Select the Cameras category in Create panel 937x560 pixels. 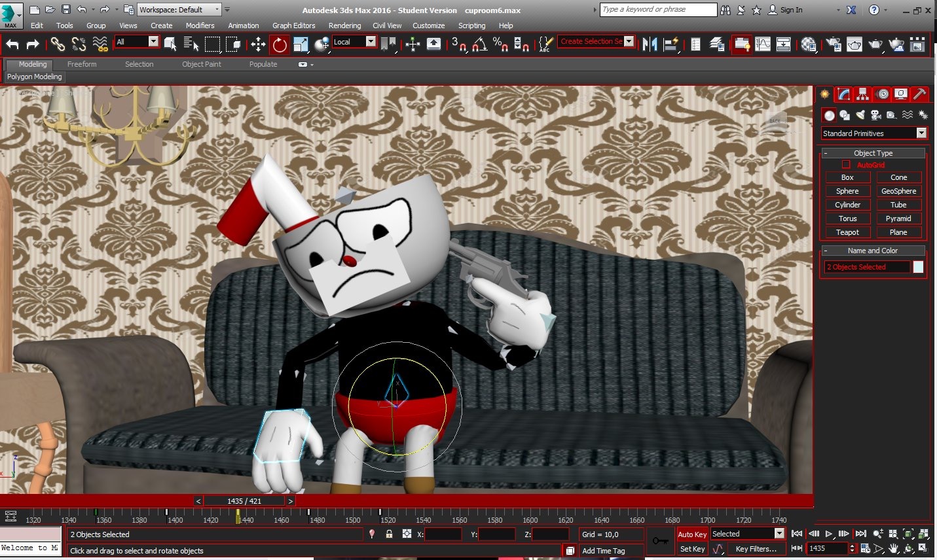point(876,115)
